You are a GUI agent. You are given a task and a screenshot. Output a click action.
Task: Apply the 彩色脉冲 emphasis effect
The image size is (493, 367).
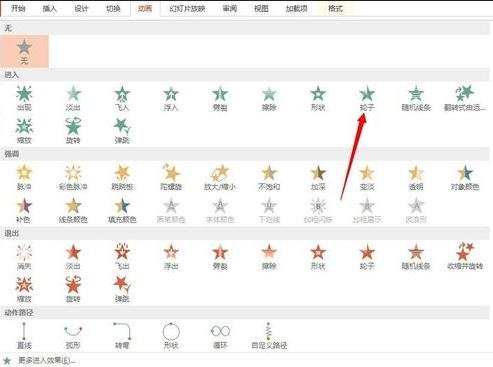73,177
